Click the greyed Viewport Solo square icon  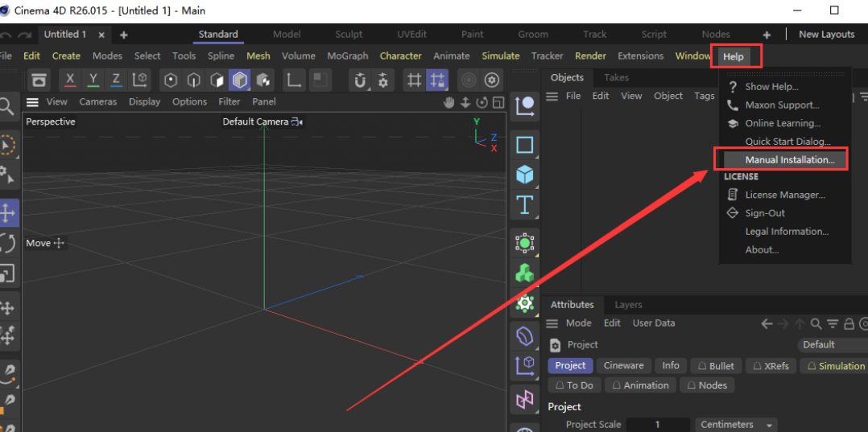pos(320,80)
